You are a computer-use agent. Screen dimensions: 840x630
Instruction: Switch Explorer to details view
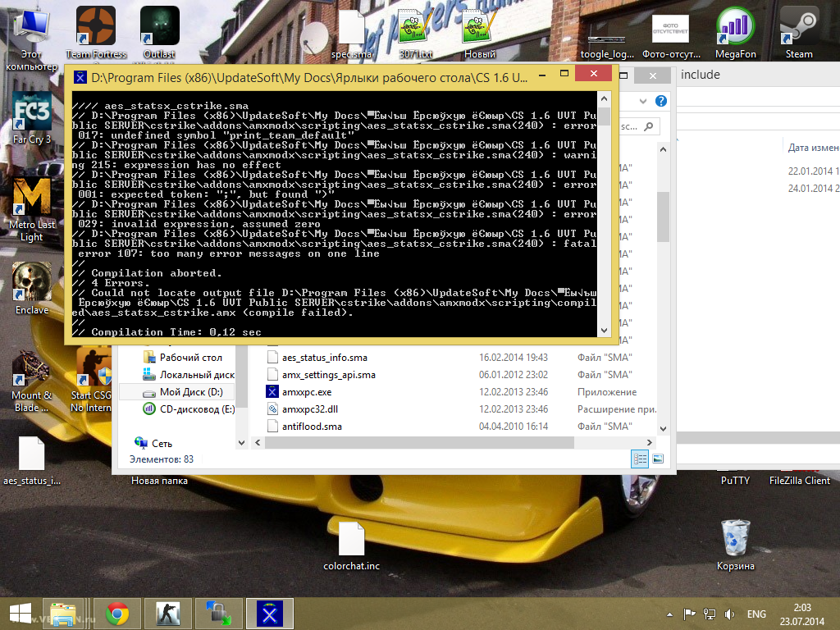coord(640,459)
